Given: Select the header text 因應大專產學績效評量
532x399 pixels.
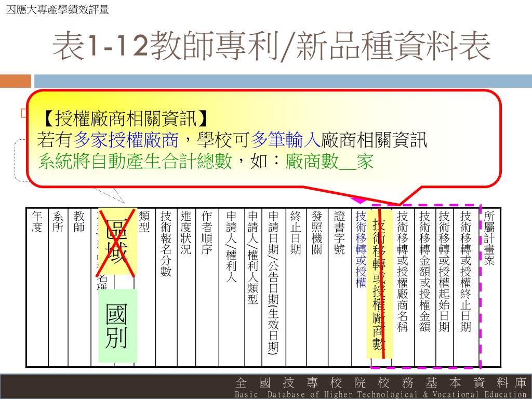Looking at the screenshot, I should point(58,9).
